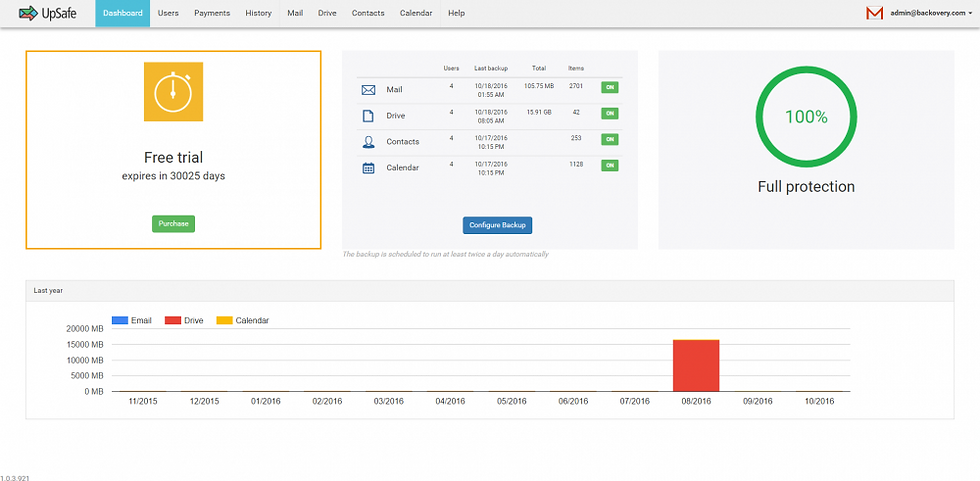
Task: Toggle Drive backup ON switch
Action: 609,114
